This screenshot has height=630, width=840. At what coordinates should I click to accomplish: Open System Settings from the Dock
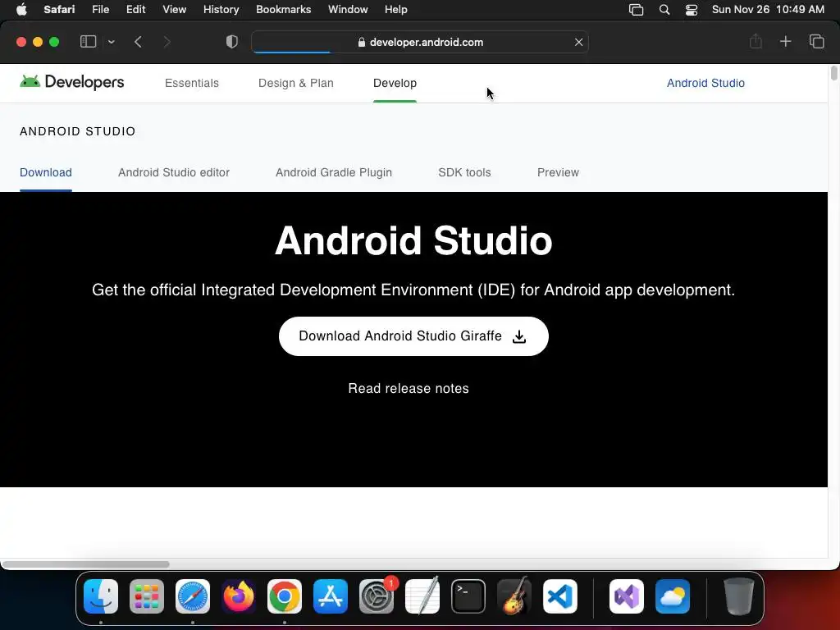pyautogui.click(x=376, y=596)
